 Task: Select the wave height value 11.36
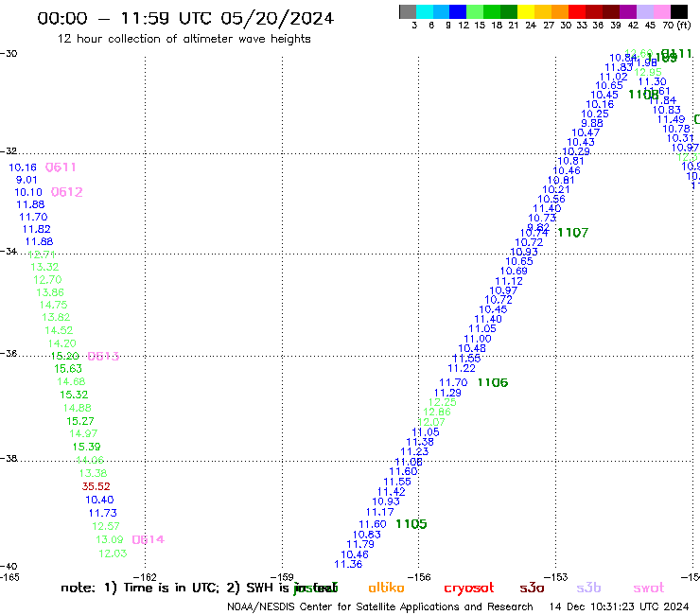click(348, 564)
